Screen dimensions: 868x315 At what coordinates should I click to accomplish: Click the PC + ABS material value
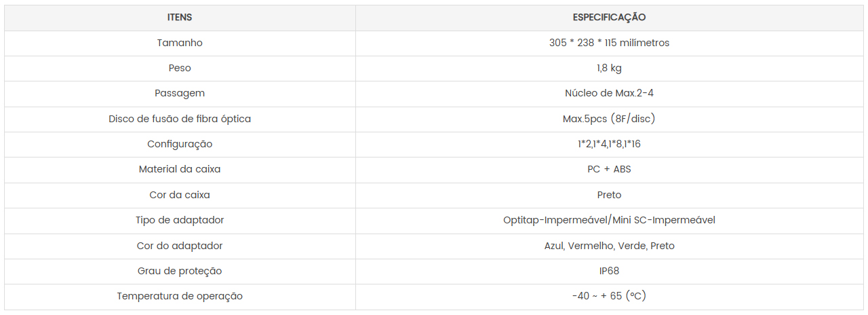[609, 170]
